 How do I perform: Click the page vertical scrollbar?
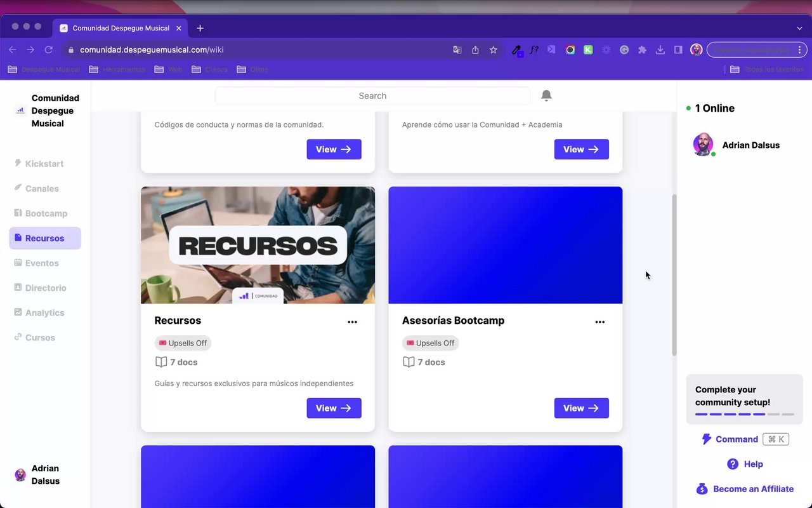point(674,274)
